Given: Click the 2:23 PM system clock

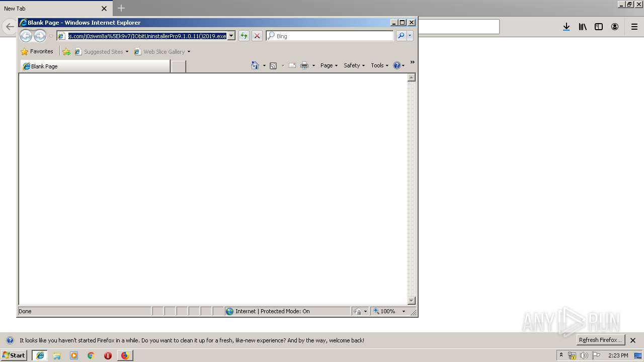Looking at the screenshot, I should (x=618, y=355).
